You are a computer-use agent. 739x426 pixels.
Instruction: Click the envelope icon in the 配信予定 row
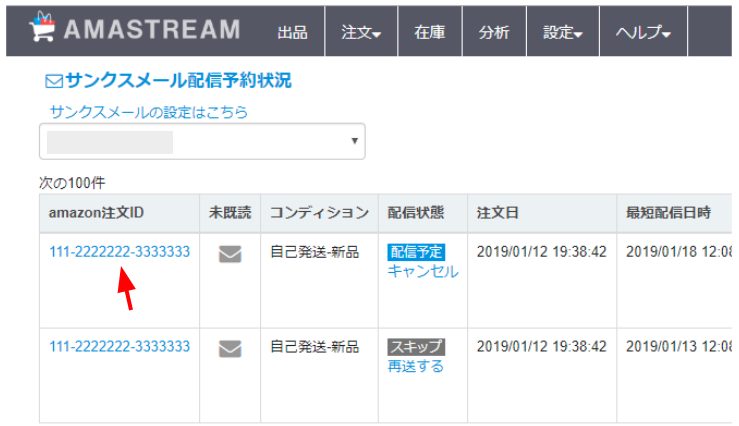(x=230, y=254)
